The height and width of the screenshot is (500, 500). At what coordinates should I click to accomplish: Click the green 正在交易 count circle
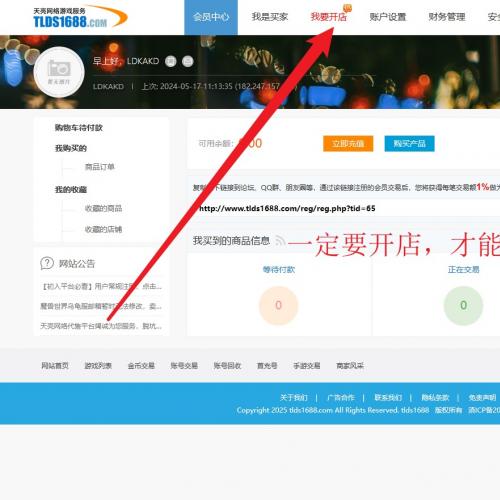point(463,305)
